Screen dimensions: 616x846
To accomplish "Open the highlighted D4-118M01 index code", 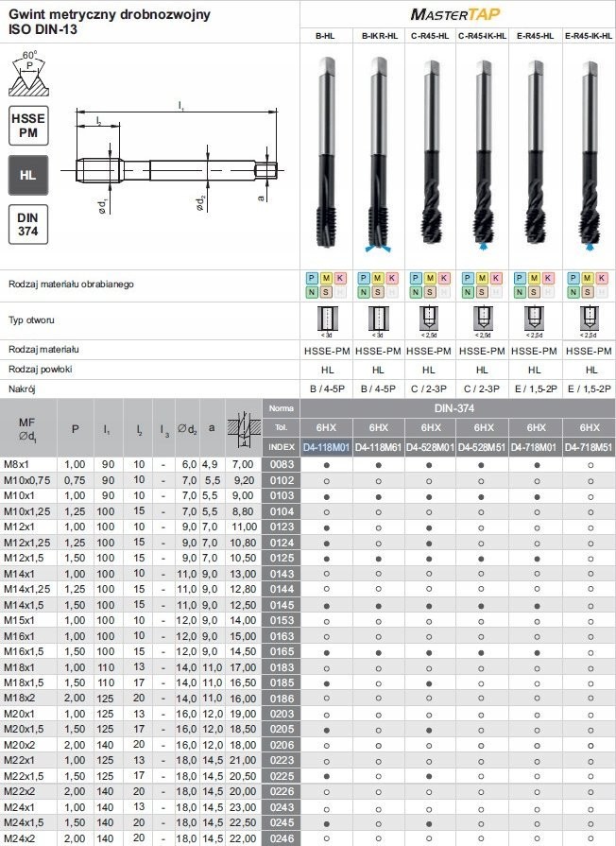I will point(326,446).
